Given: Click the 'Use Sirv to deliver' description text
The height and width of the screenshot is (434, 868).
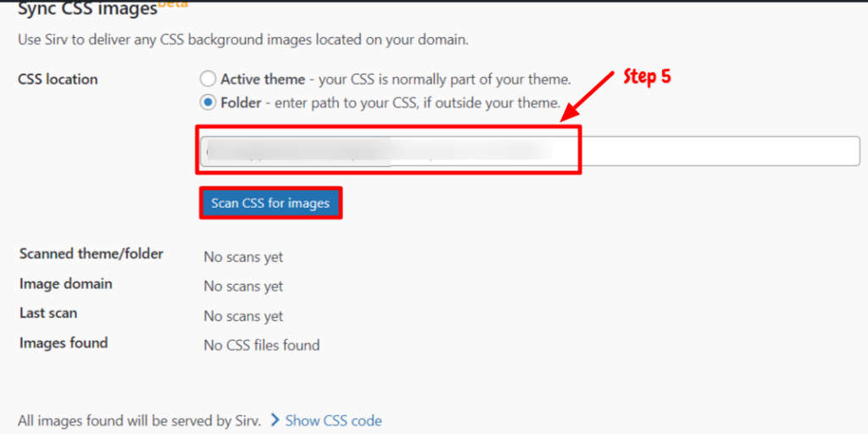Looking at the screenshot, I should pyautogui.click(x=243, y=40).
